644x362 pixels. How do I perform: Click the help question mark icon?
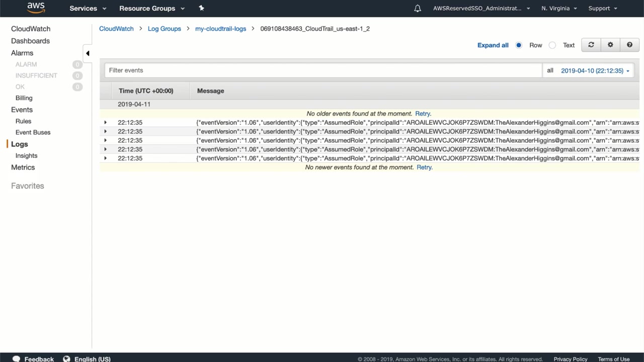tap(629, 45)
